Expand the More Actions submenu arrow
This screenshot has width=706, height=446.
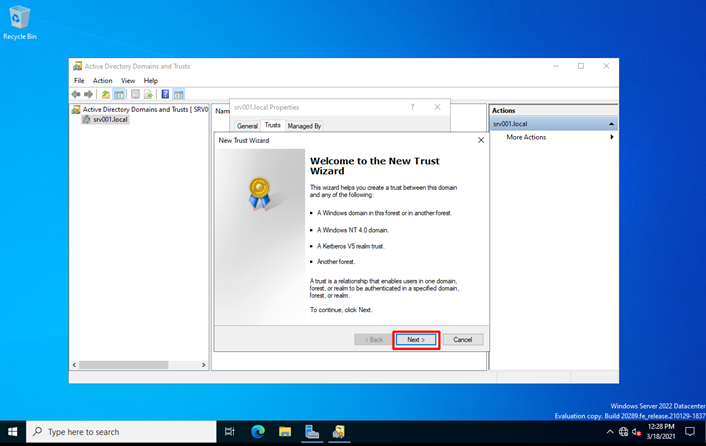click(611, 137)
